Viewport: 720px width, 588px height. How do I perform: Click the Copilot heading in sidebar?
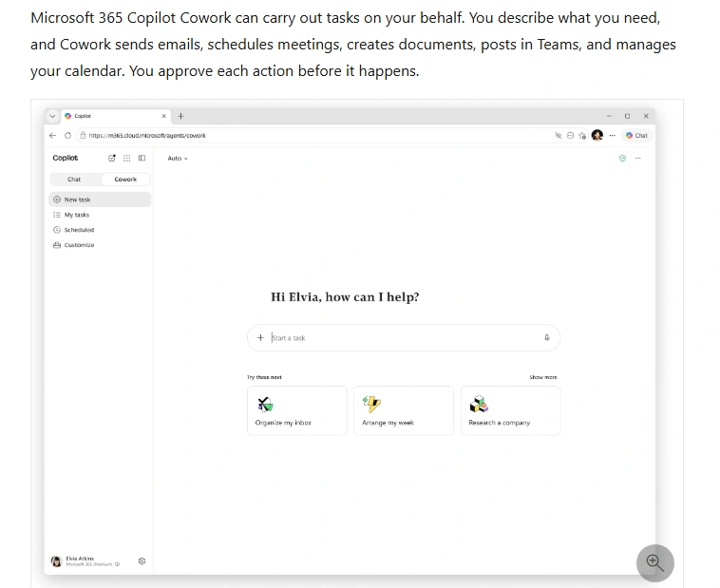coord(66,158)
